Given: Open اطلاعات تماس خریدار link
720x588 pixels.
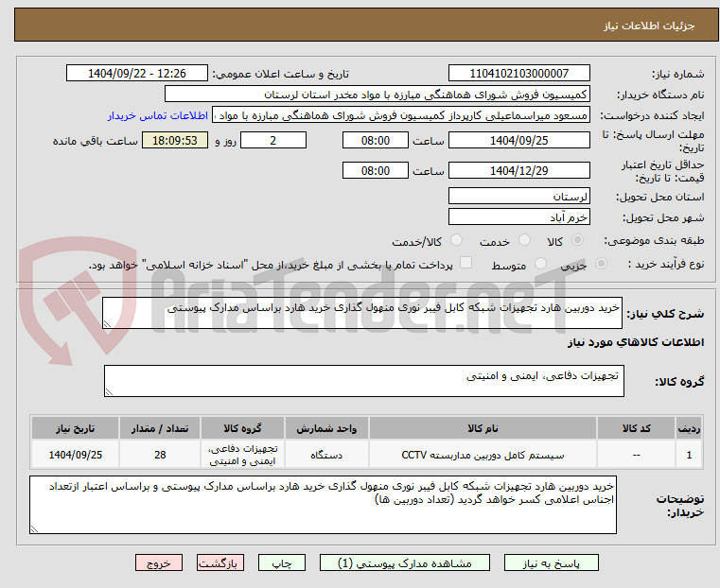Looking at the screenshot, I should (x=158, y=115).
